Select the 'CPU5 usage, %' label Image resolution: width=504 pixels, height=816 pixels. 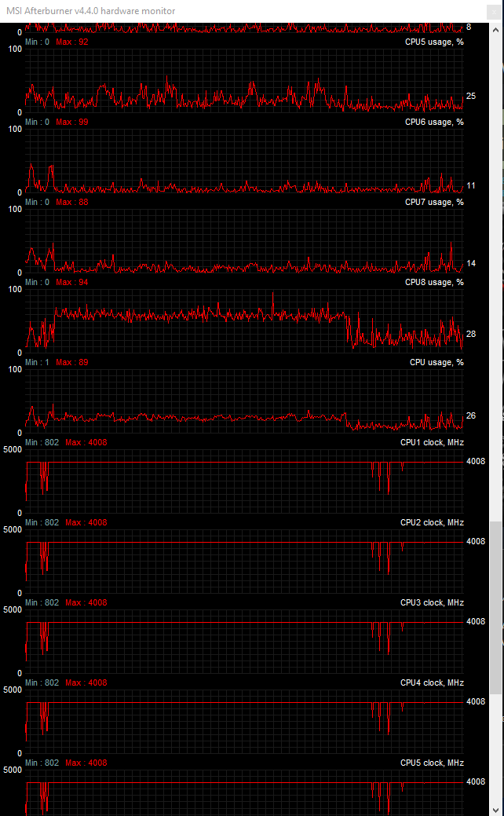(434, 42)
